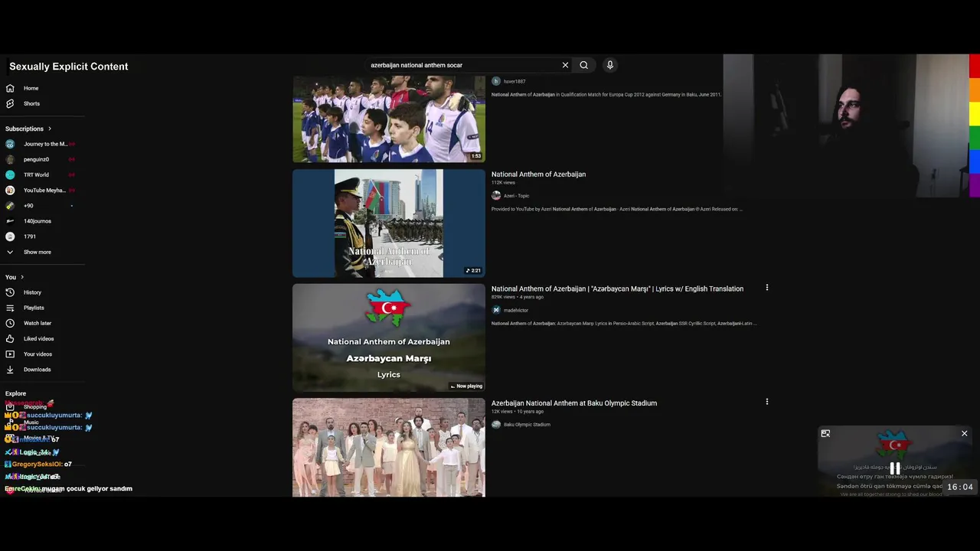Screen dimensions: 980x551
Task: Open 140journos channel avatar
Action: 10,221
